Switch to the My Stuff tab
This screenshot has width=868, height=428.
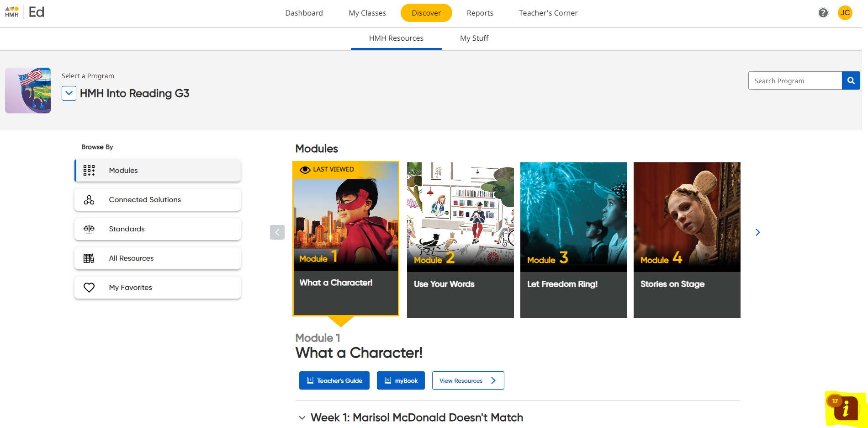(x=474, y=38)
